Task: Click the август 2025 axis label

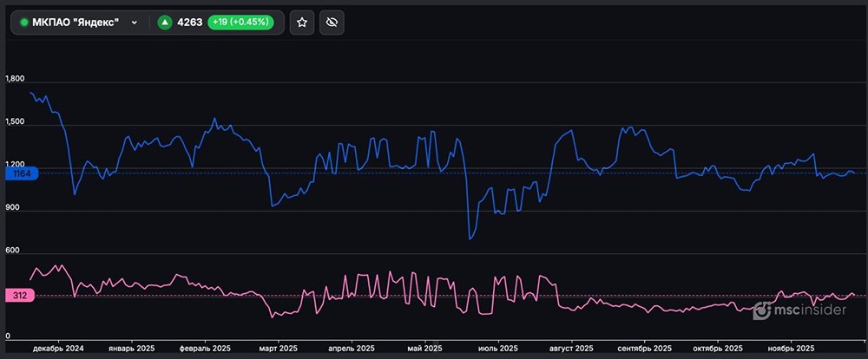Action: click(x=571, y=347)
